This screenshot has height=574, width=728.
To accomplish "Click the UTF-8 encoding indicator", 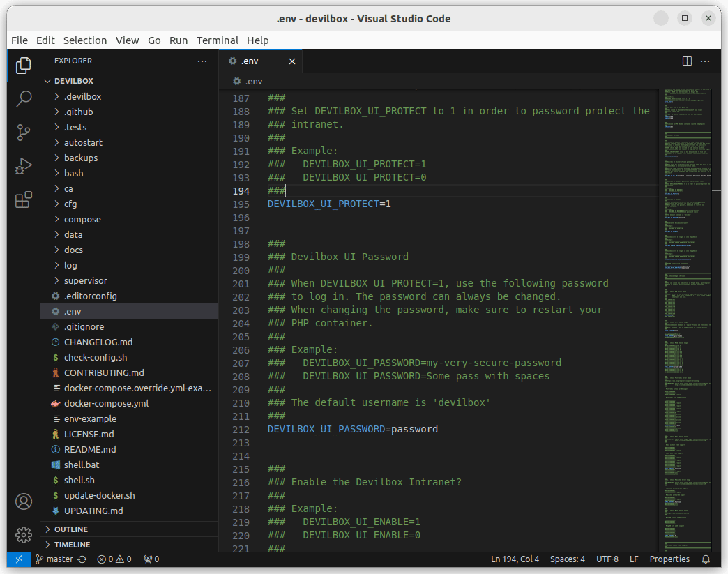I will [x=607, y=559].
